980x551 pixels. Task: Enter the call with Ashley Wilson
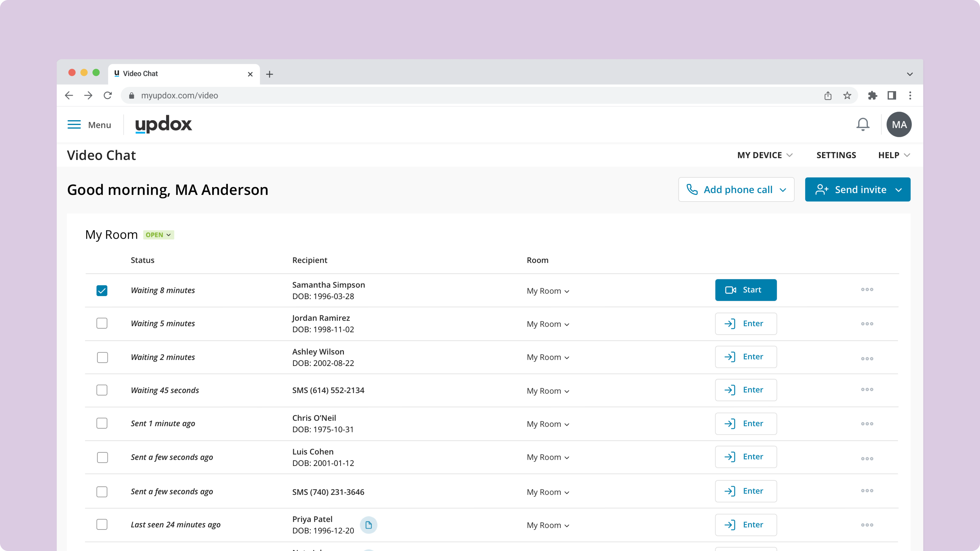tap(746, 357)
